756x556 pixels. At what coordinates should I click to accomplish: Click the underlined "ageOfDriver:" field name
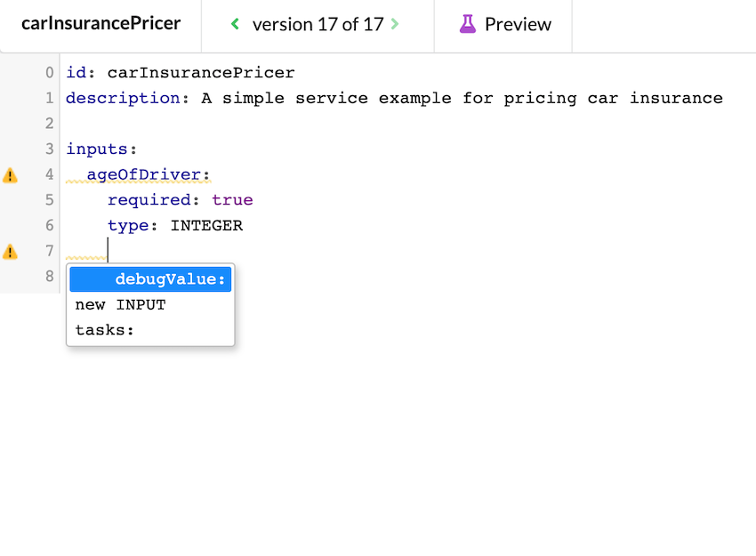[x=147, y=174]
